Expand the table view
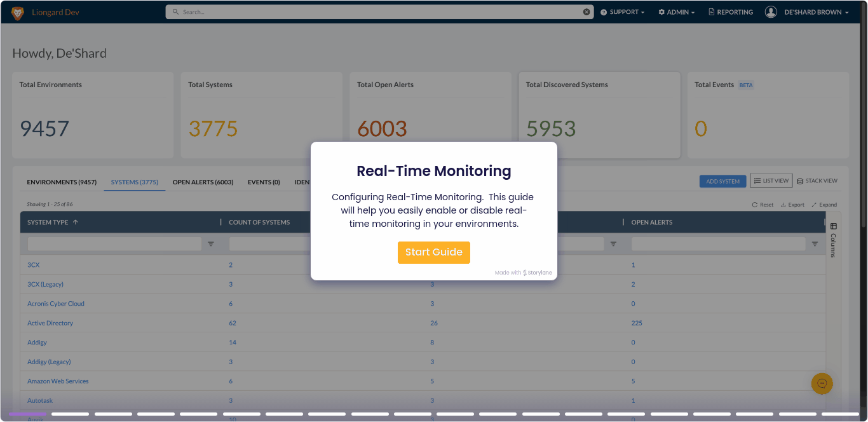 (x=824, y=205)
